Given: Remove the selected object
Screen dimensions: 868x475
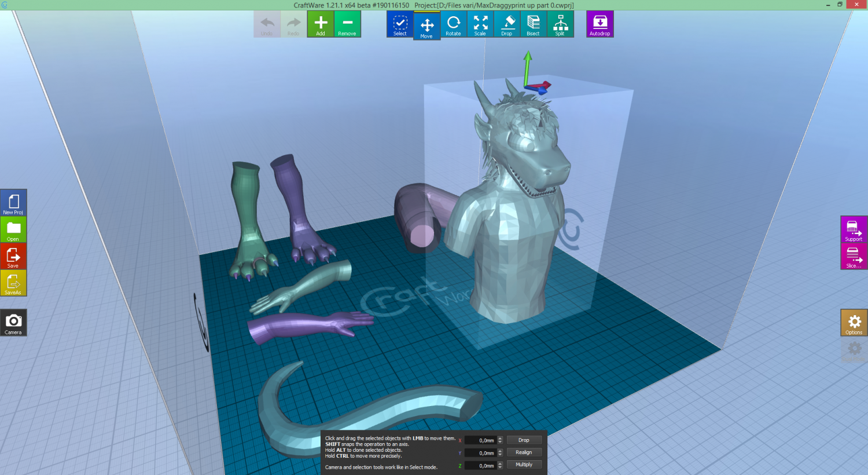Looking at the screenshot, I should [347, 24].
